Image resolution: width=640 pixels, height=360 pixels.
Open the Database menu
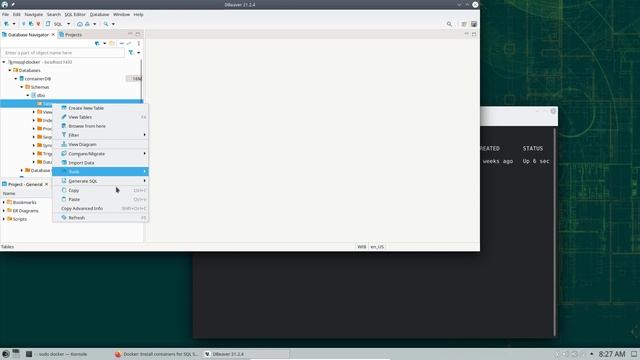99,14
